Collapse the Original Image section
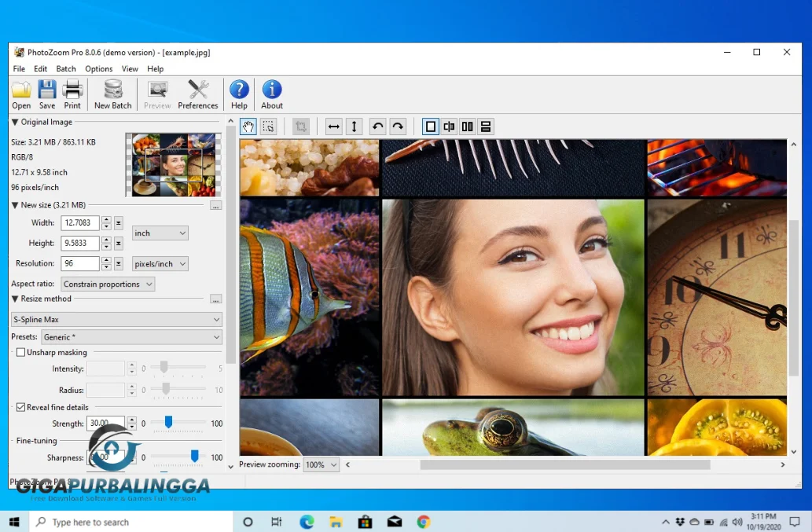 point(15,122)
